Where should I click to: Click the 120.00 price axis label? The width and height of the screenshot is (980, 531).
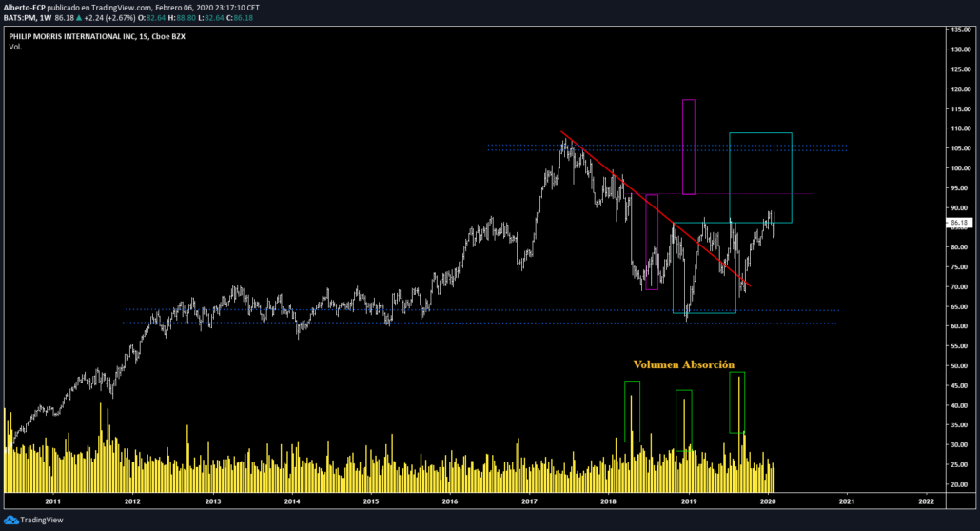[x=960, y=89]
